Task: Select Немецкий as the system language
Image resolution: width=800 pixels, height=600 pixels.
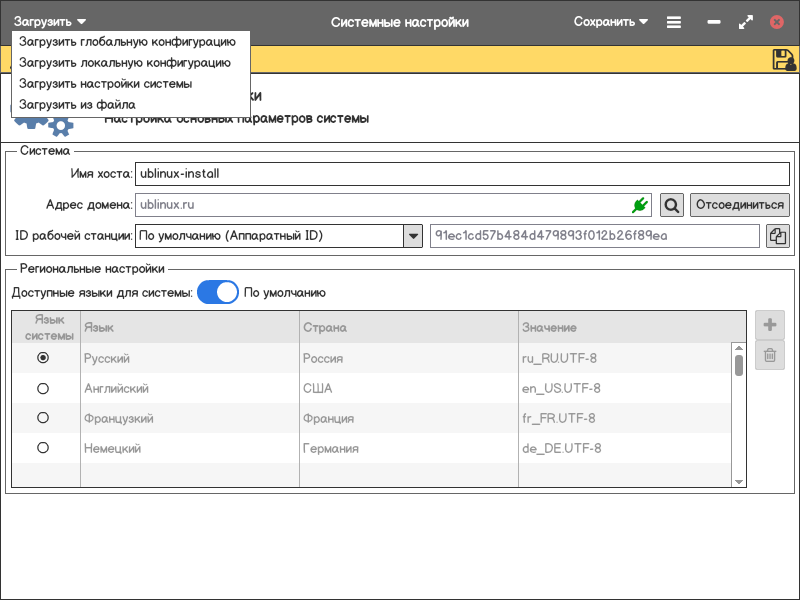Action: pyautogui.click(x=43, y=448)
